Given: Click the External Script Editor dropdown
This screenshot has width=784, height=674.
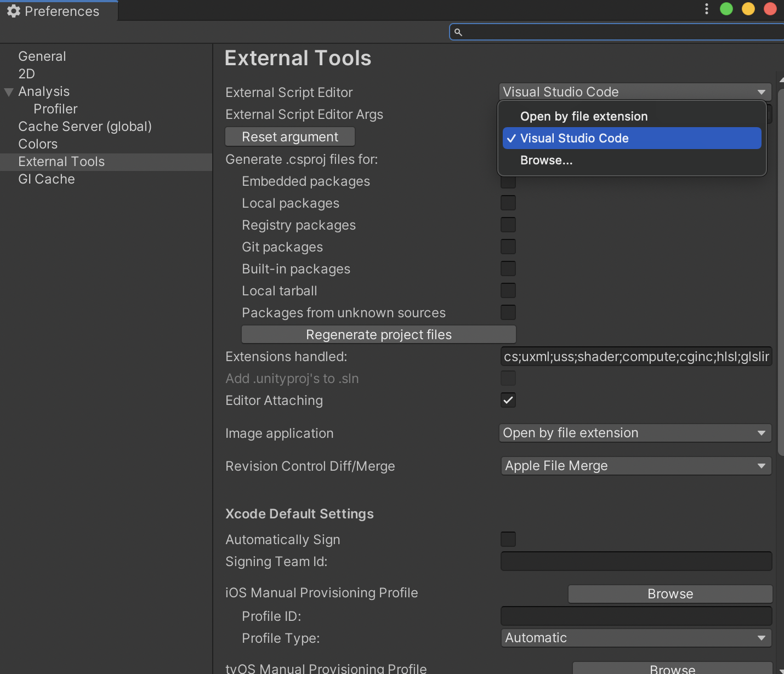Looking at the screenshot, I should [635, 92].
